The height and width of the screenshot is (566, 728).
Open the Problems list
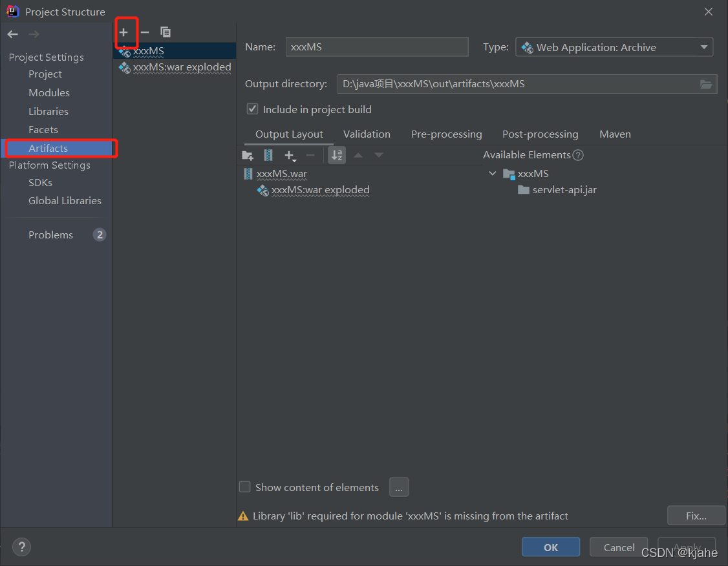50,235
